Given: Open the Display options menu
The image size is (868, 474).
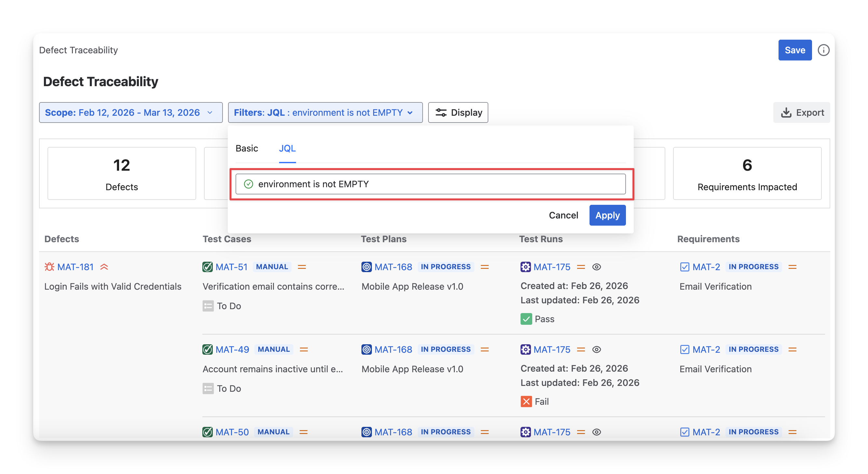Looking at the screenshot, I should (x=458, y=112).
